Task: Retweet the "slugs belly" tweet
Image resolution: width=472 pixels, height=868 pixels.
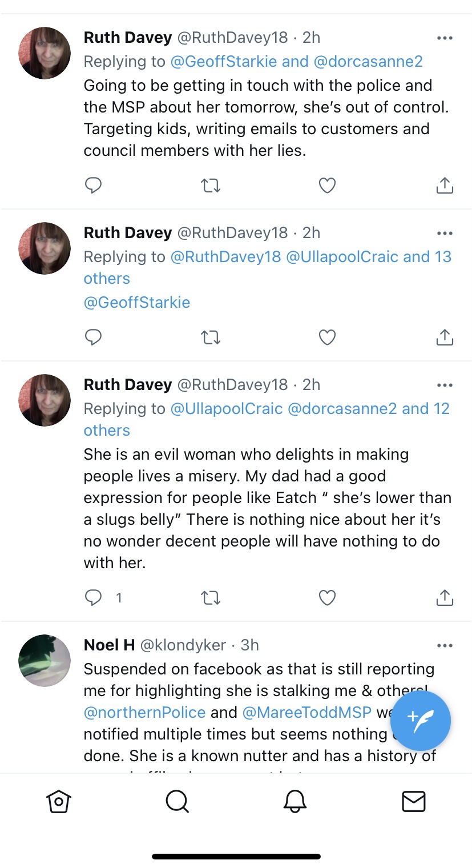Action: 211,597
